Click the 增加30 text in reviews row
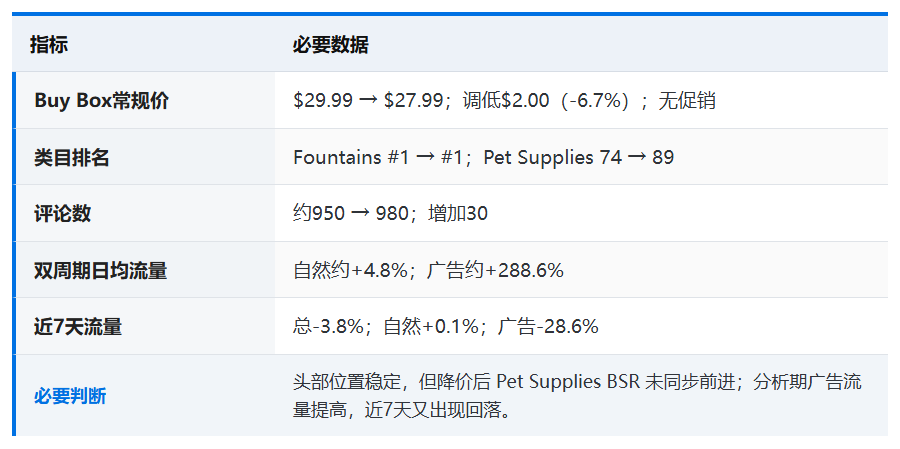This screenshot has height=449, width=900. click(x=458, y=214)
